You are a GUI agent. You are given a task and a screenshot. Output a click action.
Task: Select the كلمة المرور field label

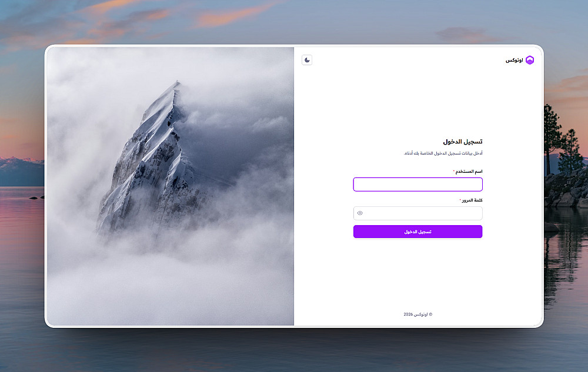point(472,200)
